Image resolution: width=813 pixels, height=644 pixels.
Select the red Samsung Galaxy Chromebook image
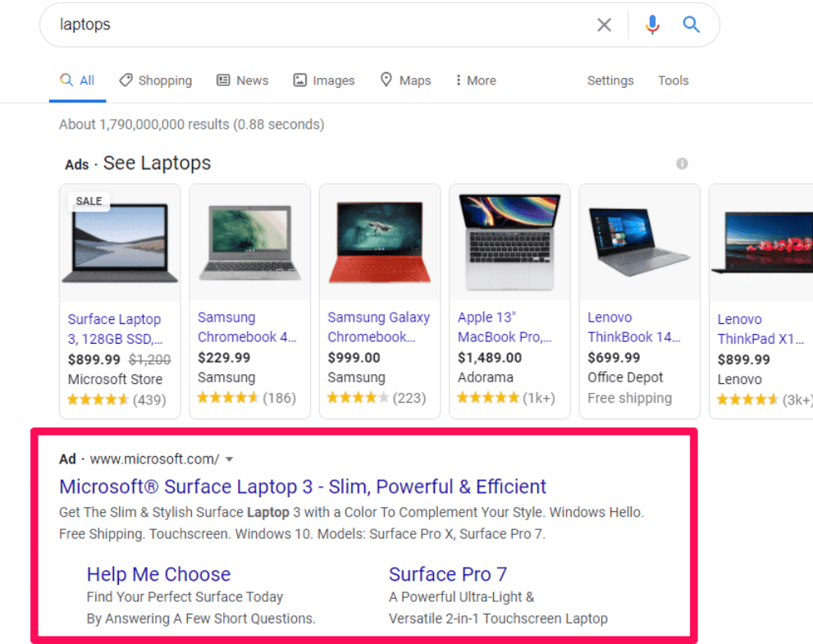pos(380,243)
